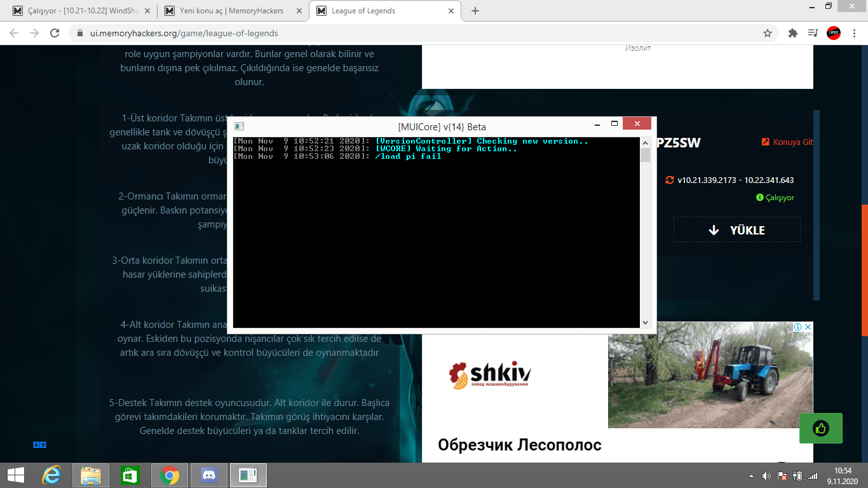Bookmark this page with star icon
868x488 pixels.
click(768, 33)
